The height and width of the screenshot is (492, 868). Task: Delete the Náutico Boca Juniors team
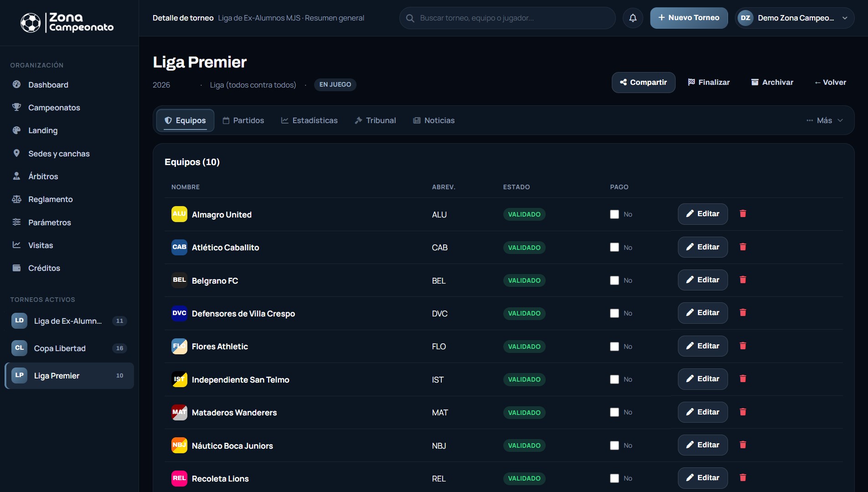click(743, 445)
